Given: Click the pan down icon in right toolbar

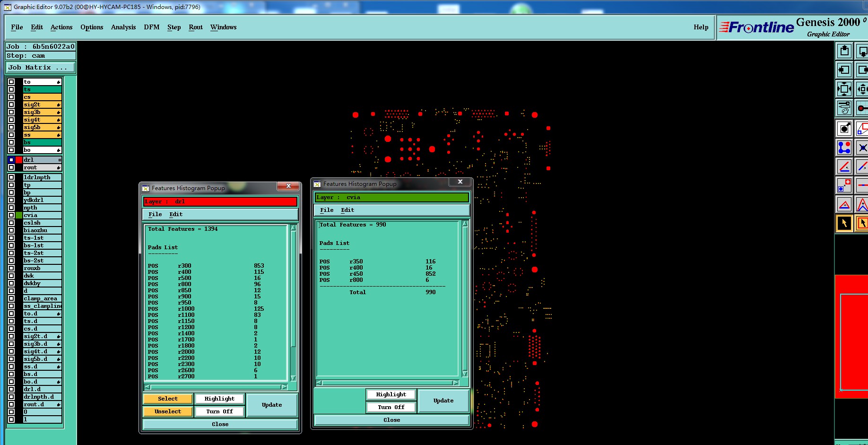Looking at the screenshot, I should pyautogui.click(x=862, y=51).
